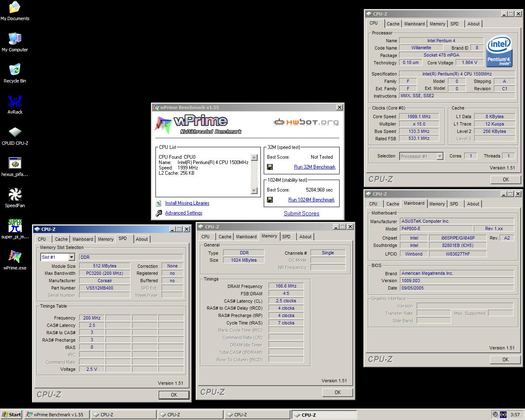Image resolution: width=525 pixels, height=420 pixels.
Task: Click the BIOS Date 09/05/2005 field
Action: (x=457, y=288)
